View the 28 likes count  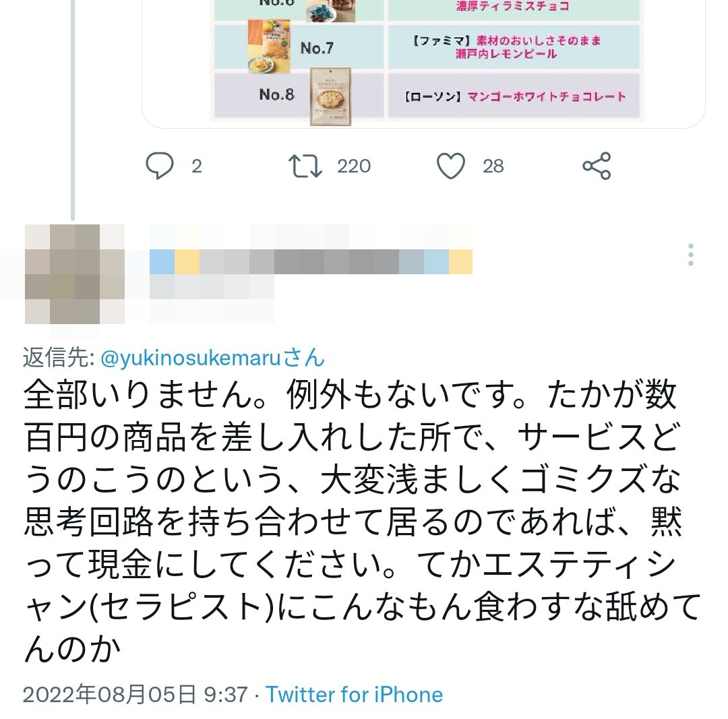coord(493,166)
